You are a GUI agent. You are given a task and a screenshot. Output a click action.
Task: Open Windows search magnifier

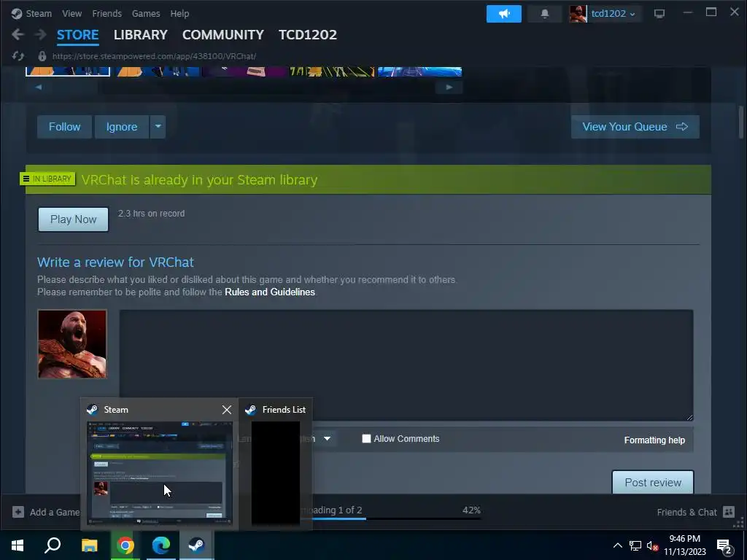[53, 545]
